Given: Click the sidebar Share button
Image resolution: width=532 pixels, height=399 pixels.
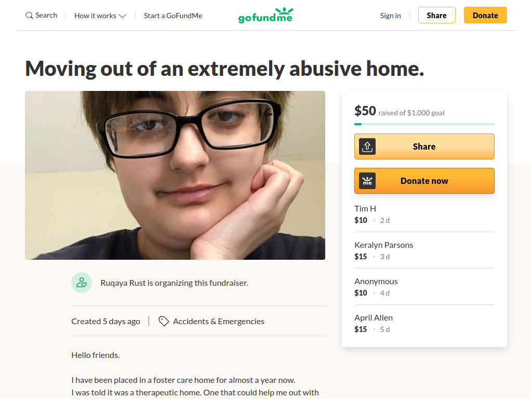Looking at the screenshot, I should click(x=424, y=147).
